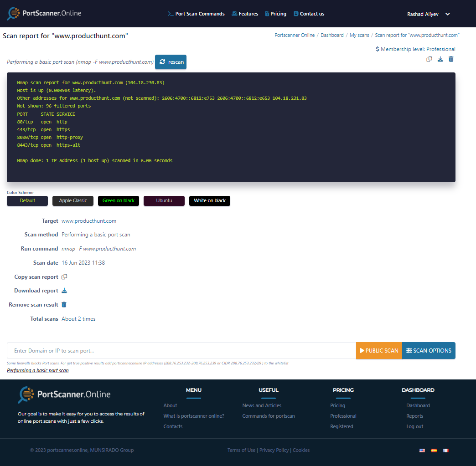This screenshot has height=466, width=476.
Task: Click the download icon above the terminal output
Action: point(440,59)
